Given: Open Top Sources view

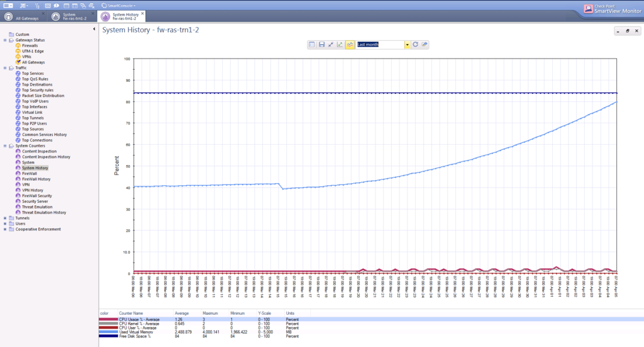Looking at the screenshot, I should pyautogui.click(x=33, y=129).
